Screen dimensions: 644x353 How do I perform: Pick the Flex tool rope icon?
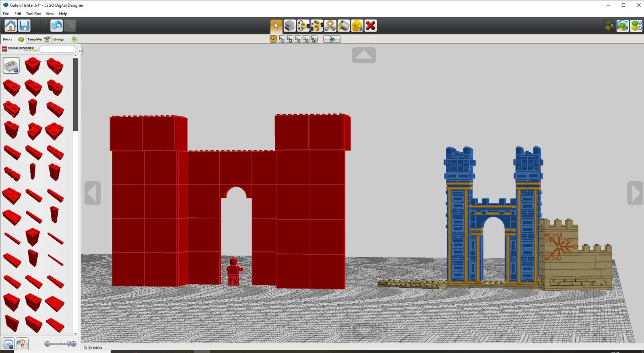(330, 26)
